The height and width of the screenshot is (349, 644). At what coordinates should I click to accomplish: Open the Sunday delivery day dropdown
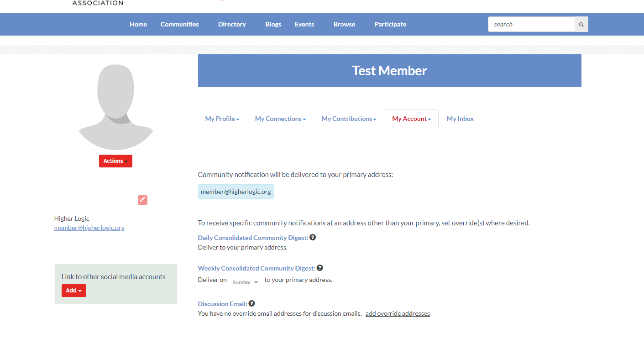point(245,282)
